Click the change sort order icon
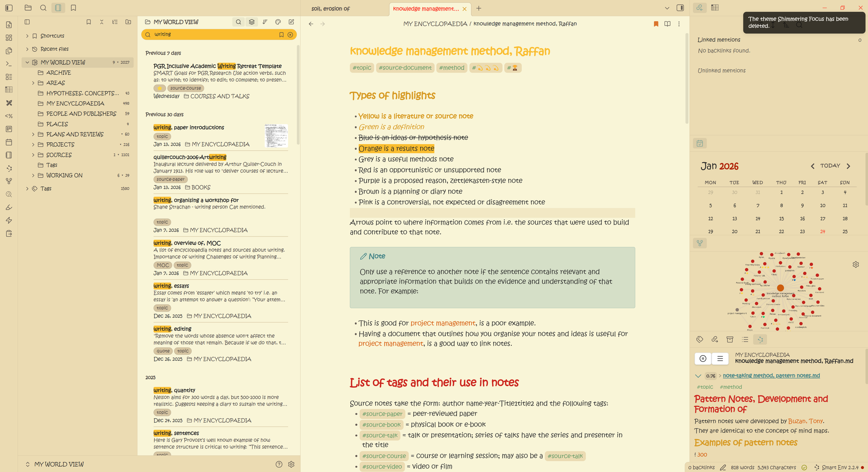The image size is (868, 472). click(x=265, y=22)
